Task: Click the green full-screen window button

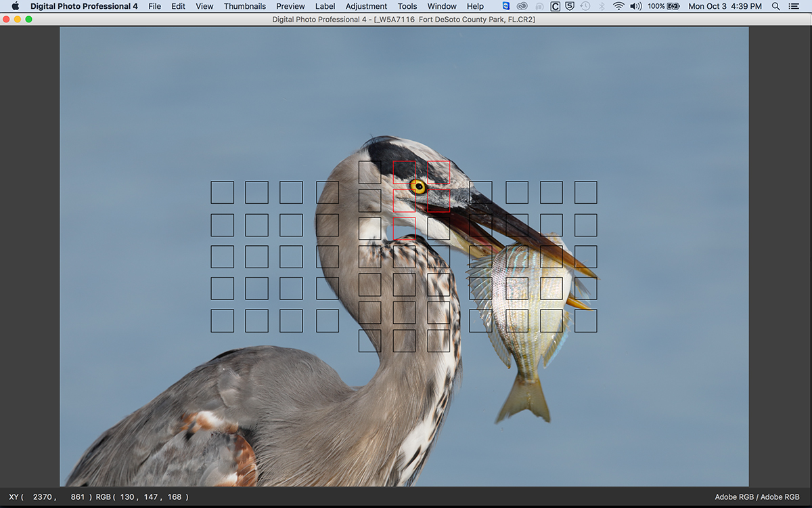Action: [x=29, y=20]
